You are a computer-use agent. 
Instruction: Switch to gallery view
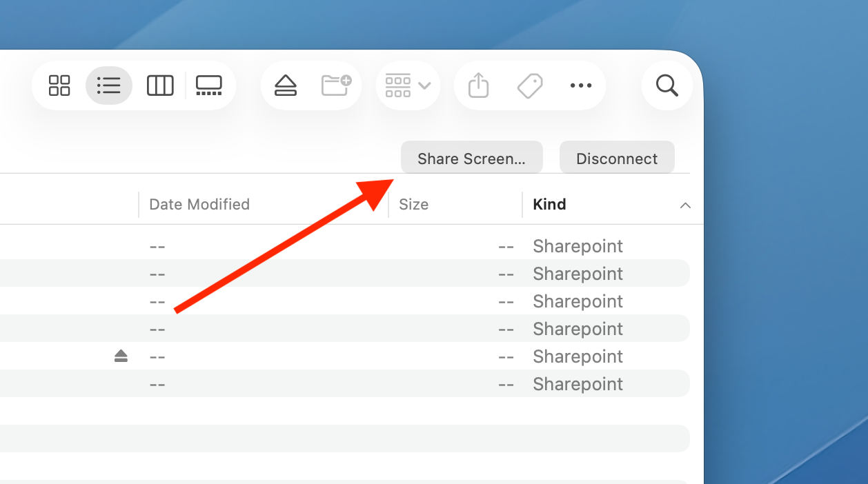pyautogui.click(x=209, y=85)
